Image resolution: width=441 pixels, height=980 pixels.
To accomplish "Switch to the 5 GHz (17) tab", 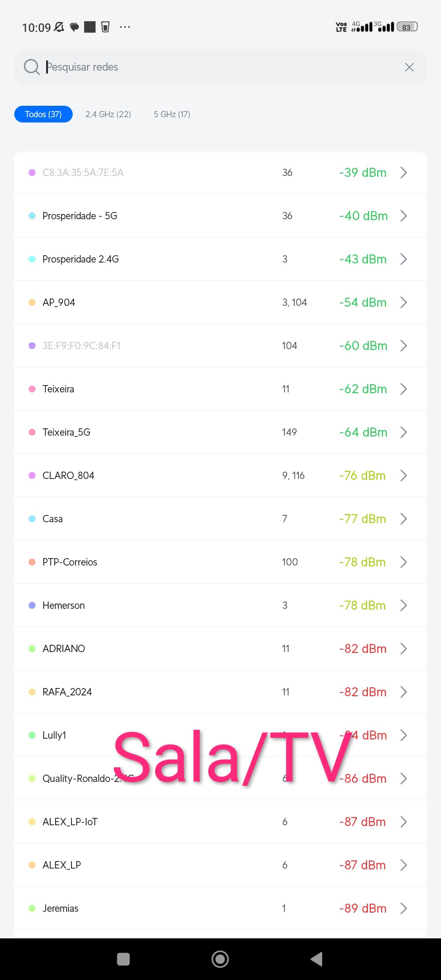I will click(x=172, y=114).
